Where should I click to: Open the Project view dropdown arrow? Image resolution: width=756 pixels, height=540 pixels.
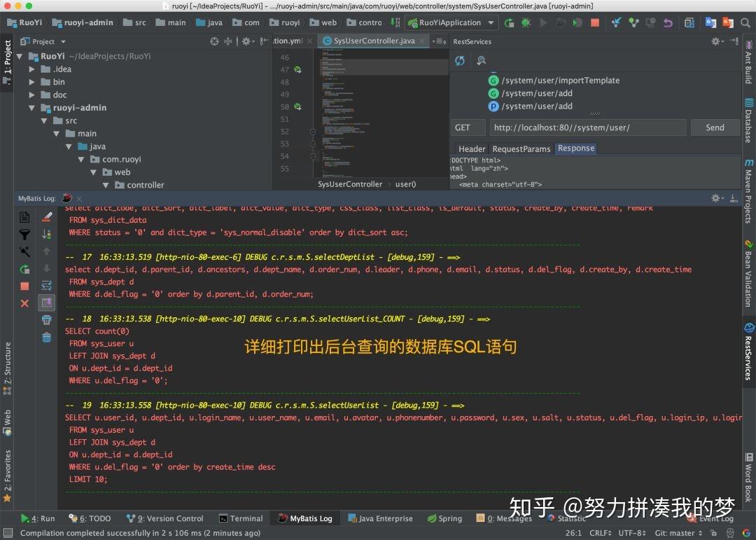coord(63,42)
